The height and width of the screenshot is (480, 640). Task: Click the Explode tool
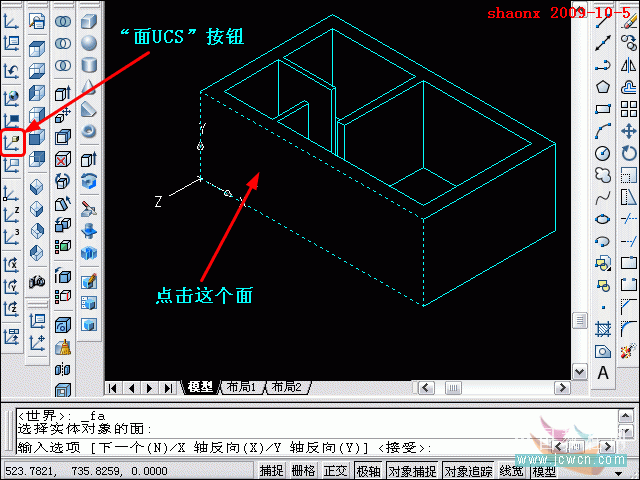(629, 351)
